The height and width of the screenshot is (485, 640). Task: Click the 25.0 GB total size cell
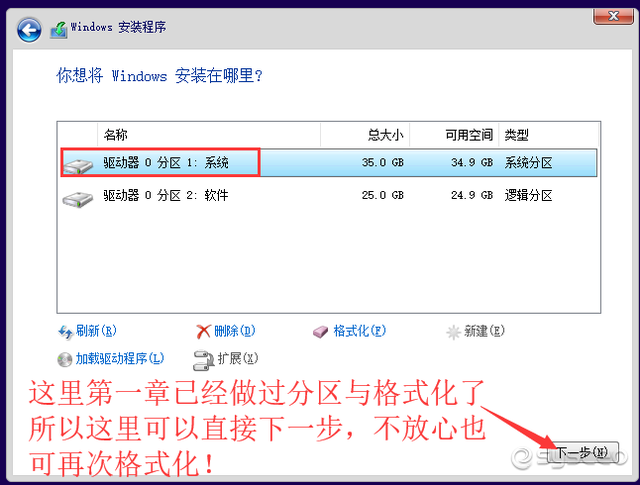(382, 195)
